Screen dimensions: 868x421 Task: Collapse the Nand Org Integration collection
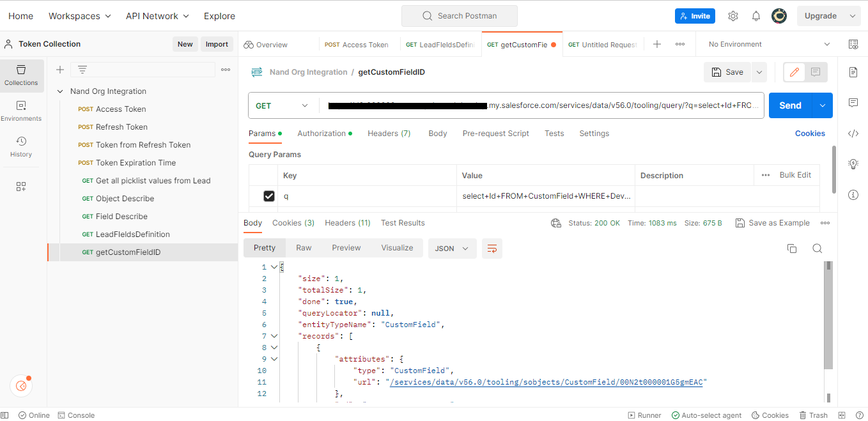coord(61,91)
